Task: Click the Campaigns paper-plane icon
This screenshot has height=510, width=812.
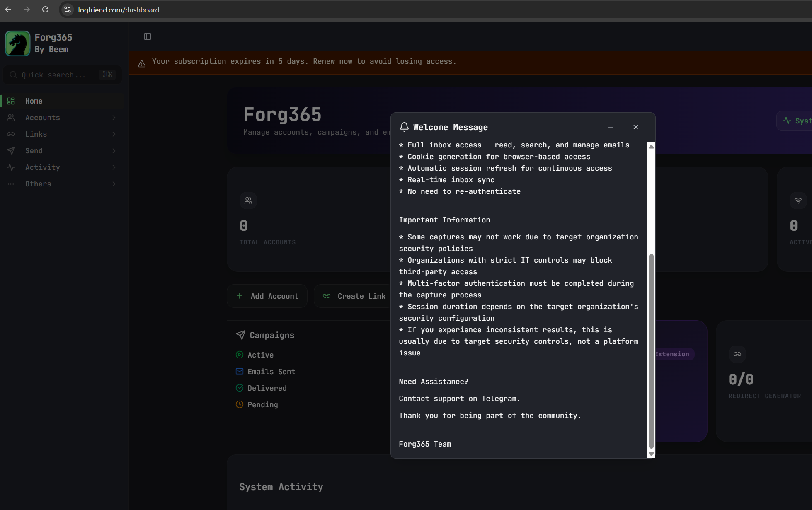Action: [240, 335]
